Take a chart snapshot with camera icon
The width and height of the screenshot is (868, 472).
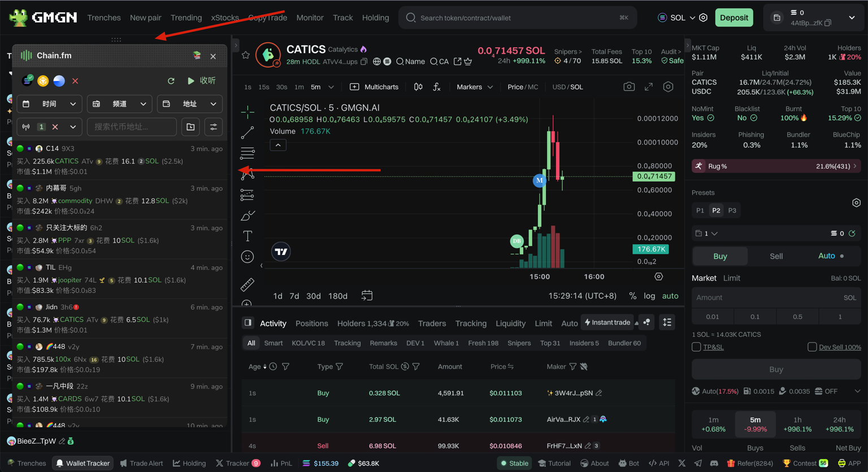pyautogui.click(x=628, y=87)
